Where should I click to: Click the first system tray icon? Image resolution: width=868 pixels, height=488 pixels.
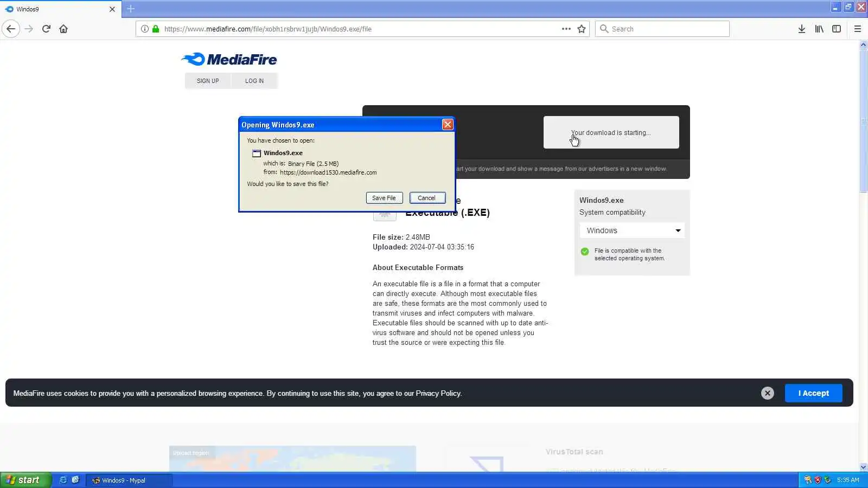pyautogui.click(x=808, y=480)
